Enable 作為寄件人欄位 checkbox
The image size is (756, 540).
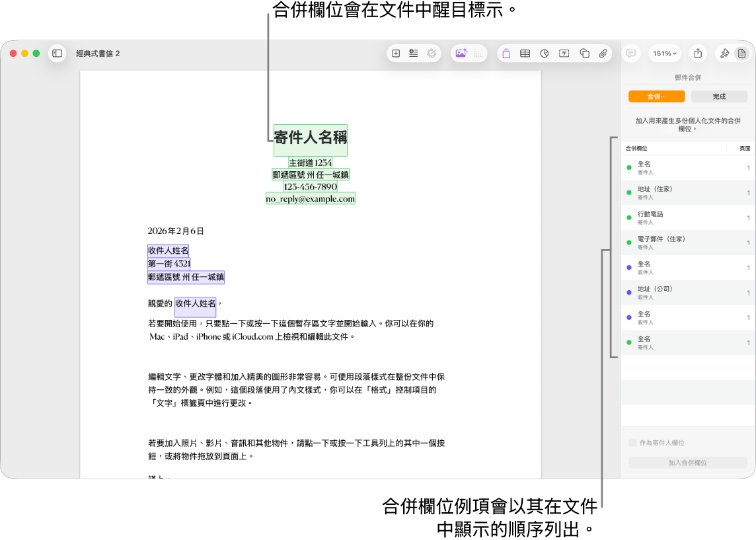click(632, 443)
